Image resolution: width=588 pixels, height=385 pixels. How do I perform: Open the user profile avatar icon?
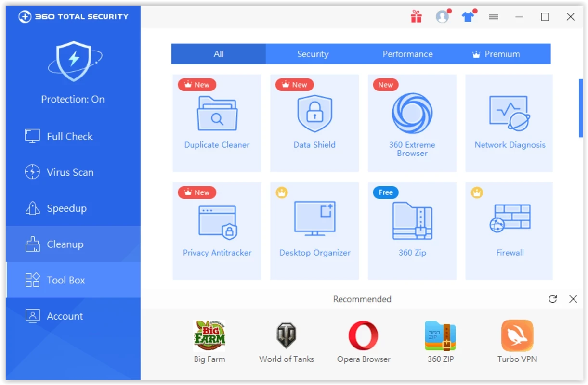point(442,17)
